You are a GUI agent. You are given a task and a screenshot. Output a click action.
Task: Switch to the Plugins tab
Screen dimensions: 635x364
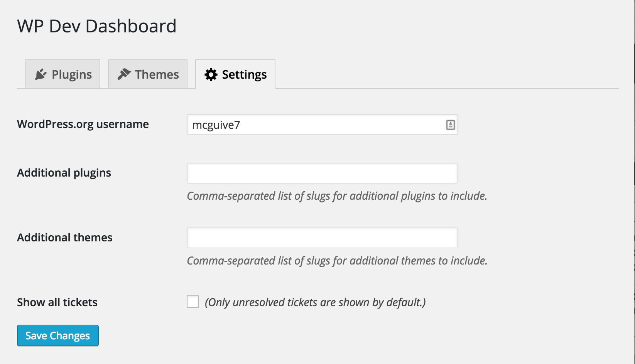pos(62,74)
